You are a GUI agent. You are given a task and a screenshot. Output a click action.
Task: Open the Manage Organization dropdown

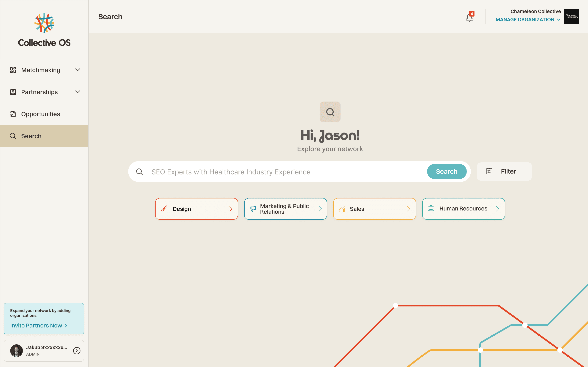(528, 20)
